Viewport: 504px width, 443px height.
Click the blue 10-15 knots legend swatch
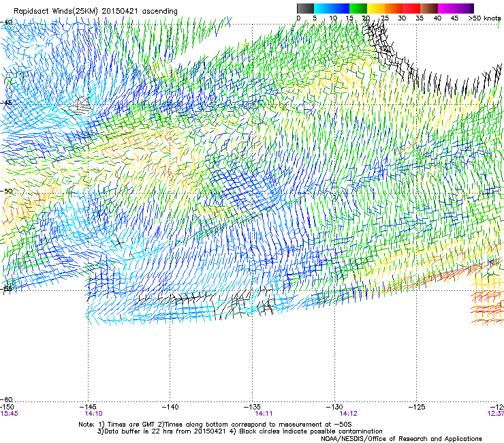pos(341,8)
